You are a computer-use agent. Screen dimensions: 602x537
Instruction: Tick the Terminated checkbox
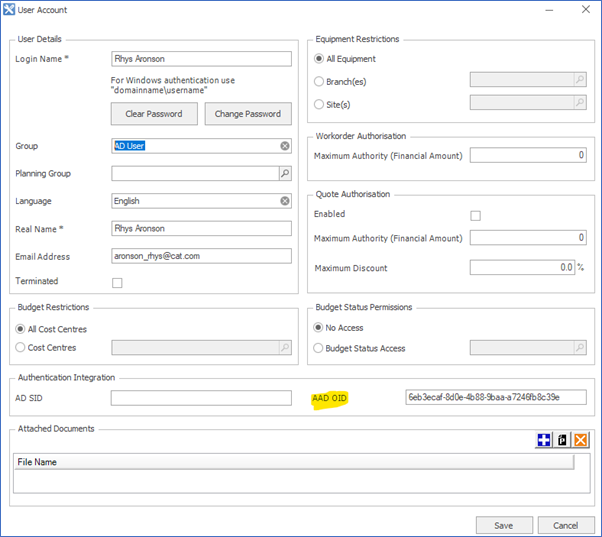click(x=117, y=283)
